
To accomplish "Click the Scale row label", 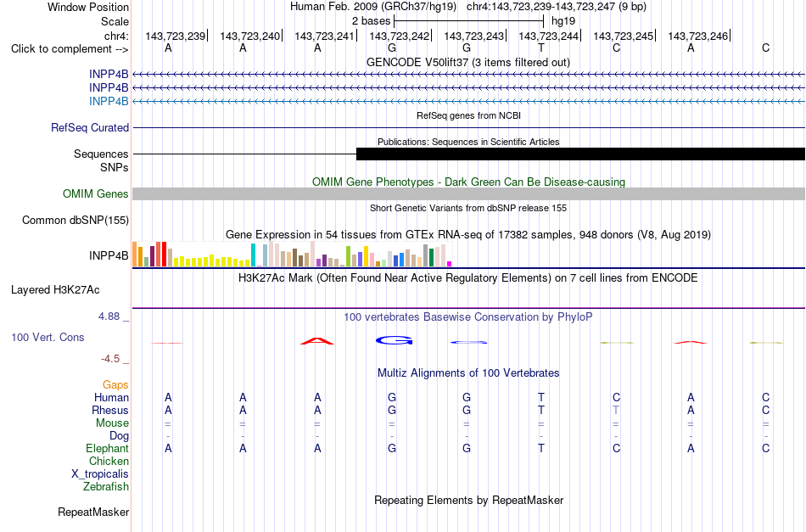I will point(115,21).
